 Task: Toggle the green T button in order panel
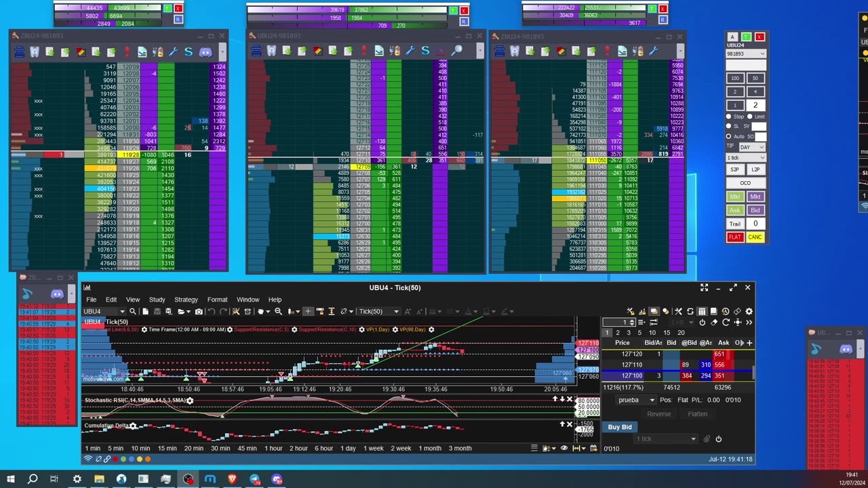(746, 37)
